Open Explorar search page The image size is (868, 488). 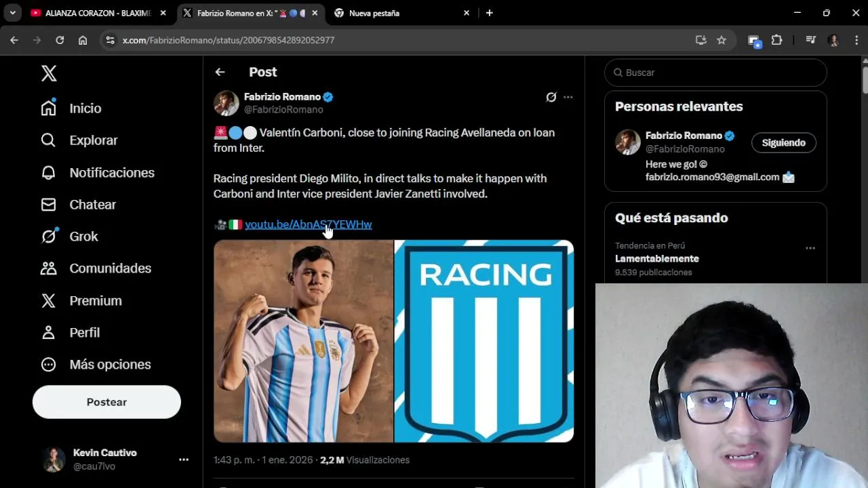[x=79, y=140]
